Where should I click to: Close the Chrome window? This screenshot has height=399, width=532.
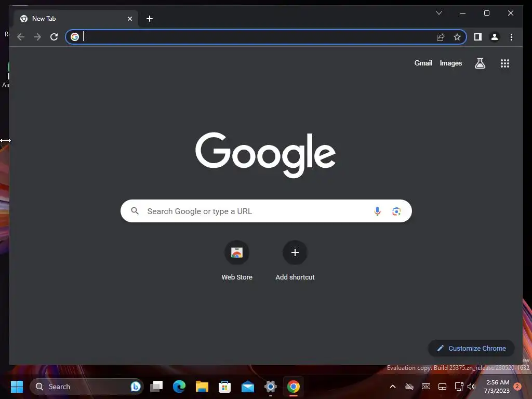pos(510,13)
